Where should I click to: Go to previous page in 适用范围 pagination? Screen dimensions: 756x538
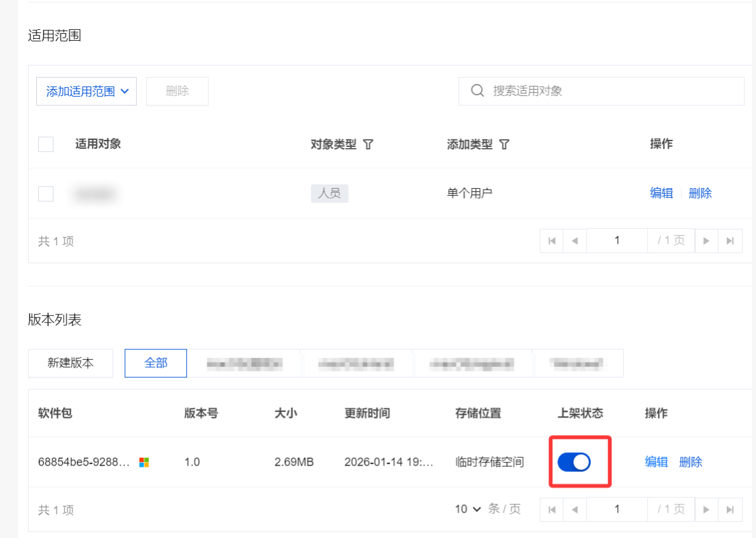[575, 241]
